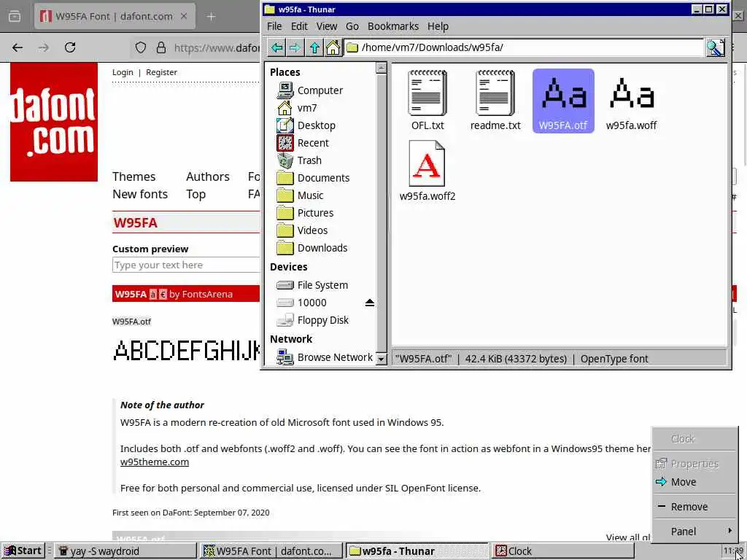Viewport: 747px width, 560px height.
Task: Open Floppy Disk in sidebar
Action: 312,320
